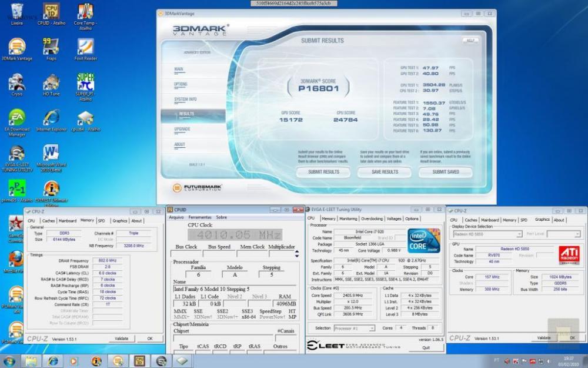The height and width of the screenshot is (368, 588).
Task: Open the Ferramentas menu in CPUID
Action: [x=199, y=217]
